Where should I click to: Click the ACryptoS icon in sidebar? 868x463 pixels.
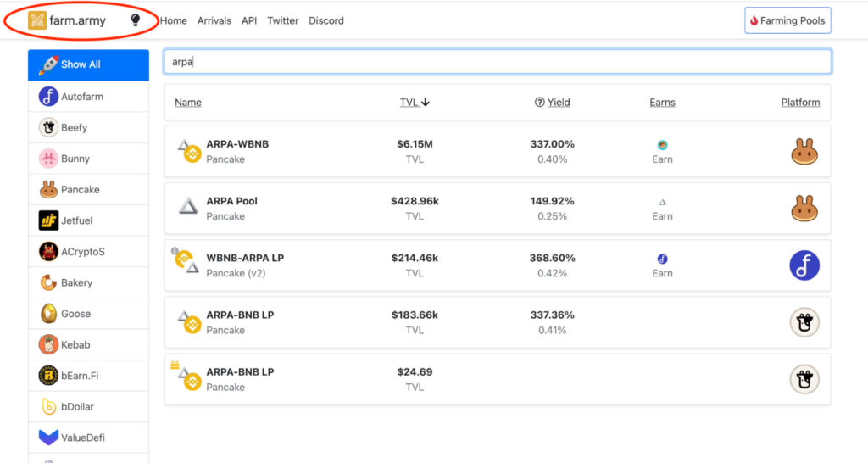point(48,252)
